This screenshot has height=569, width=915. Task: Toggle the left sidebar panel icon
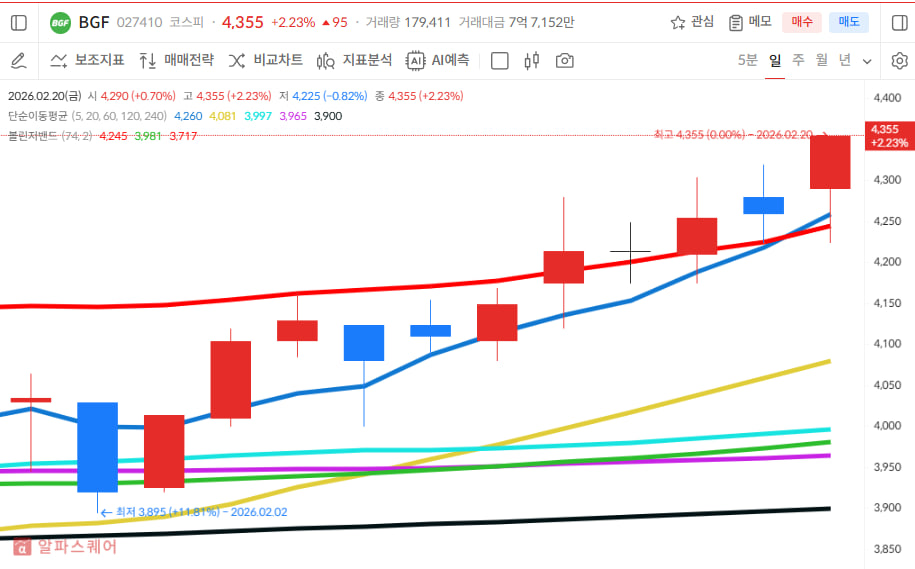point(18,22)
